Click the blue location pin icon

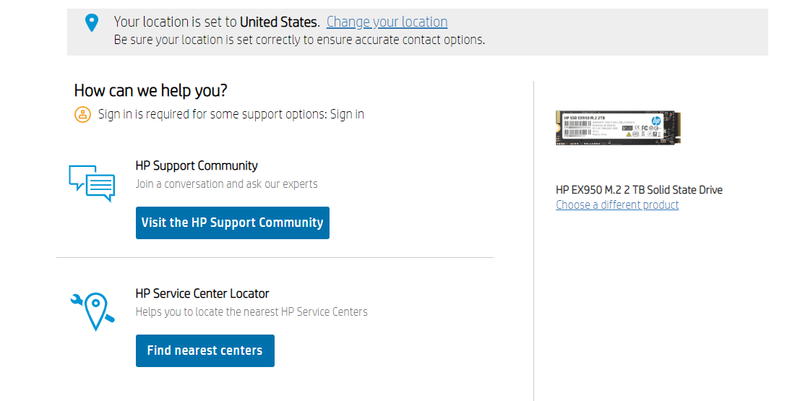click(x=92, y=22)
